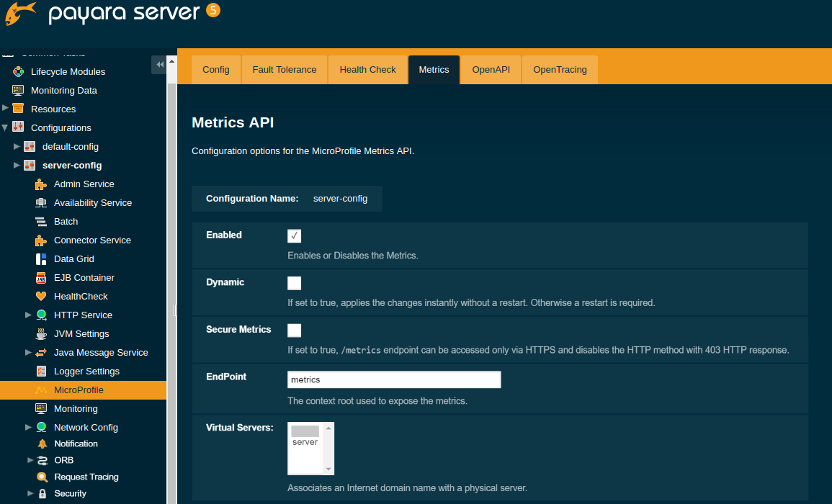The height and width of the screenshot is (504, 832).
Task: Click the default-config icon
Action: [30, 146]
